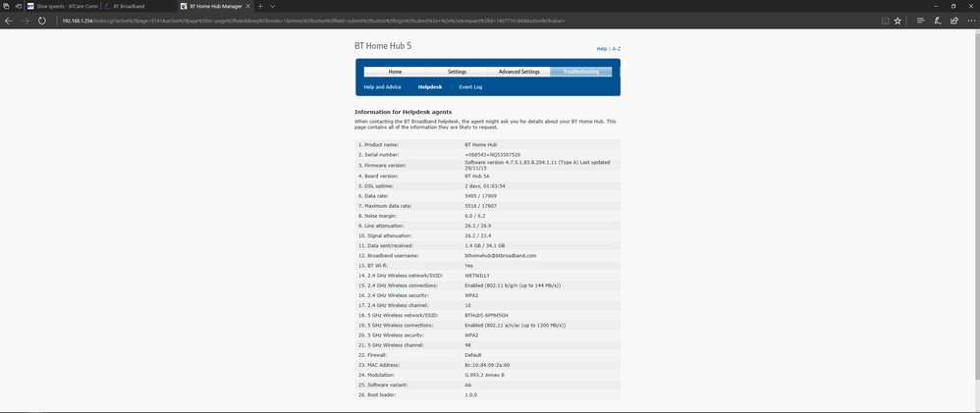Go to Advanced Settings tab
Image resolution: width=980 pixels, height=413 pixels.
click(518, 72)
